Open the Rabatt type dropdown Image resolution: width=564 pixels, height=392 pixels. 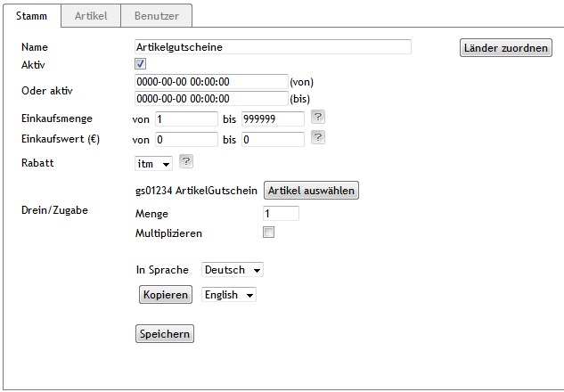click(153, 163)
